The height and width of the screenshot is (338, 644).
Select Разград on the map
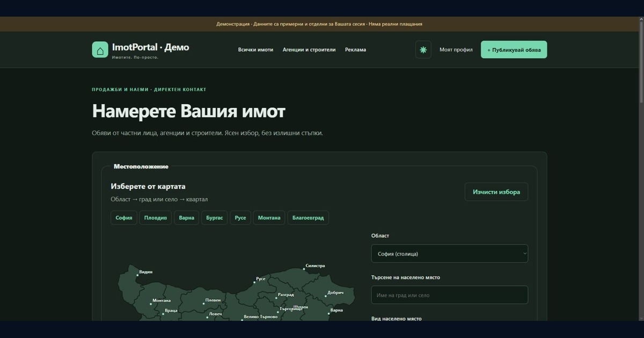(286, 295)
